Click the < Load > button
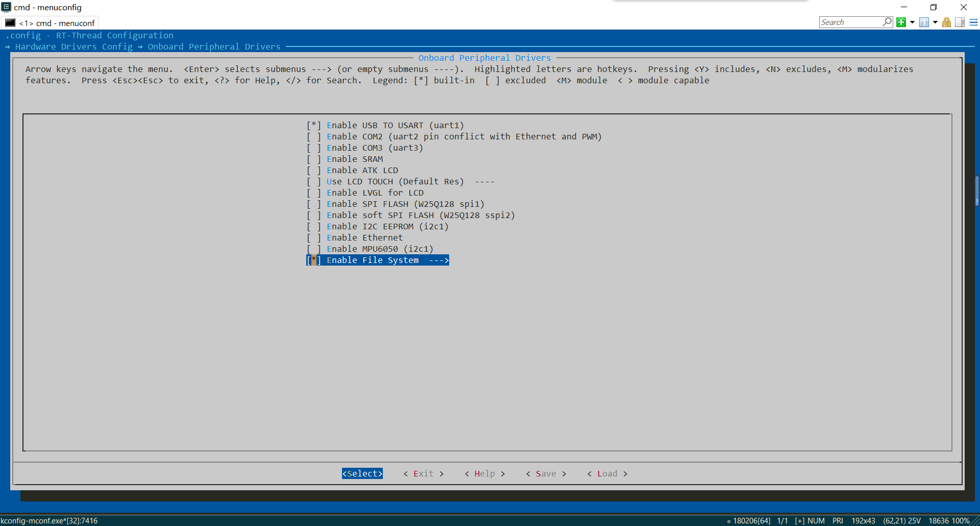This screenshot has width=980, height=526. 607,473
